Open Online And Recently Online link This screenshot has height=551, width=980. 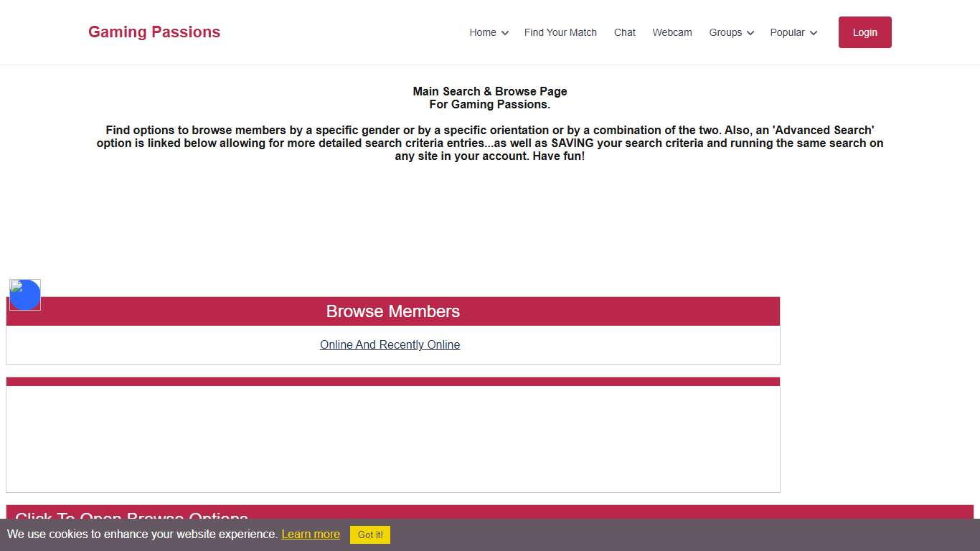coord(390,345)
